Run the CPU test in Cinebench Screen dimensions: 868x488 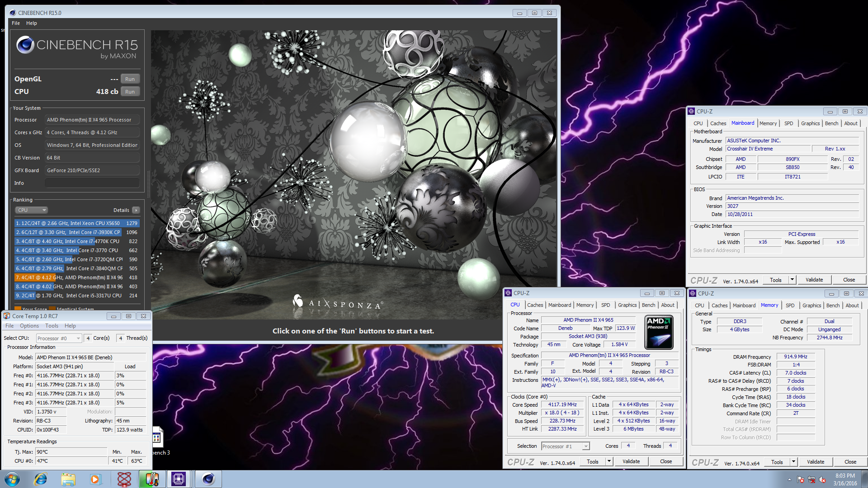[x=130, y=92]
